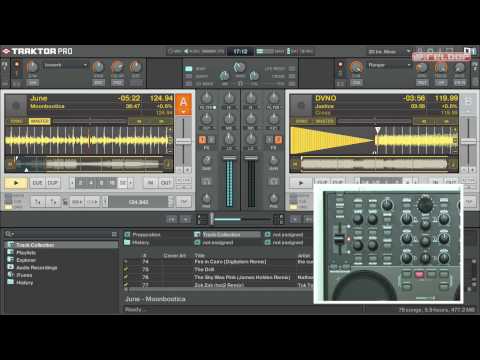Image resolution: width=480 pixels, height=360 pixels.
Task: Click Channel B volume fader
Action: [x=251, y=158]
